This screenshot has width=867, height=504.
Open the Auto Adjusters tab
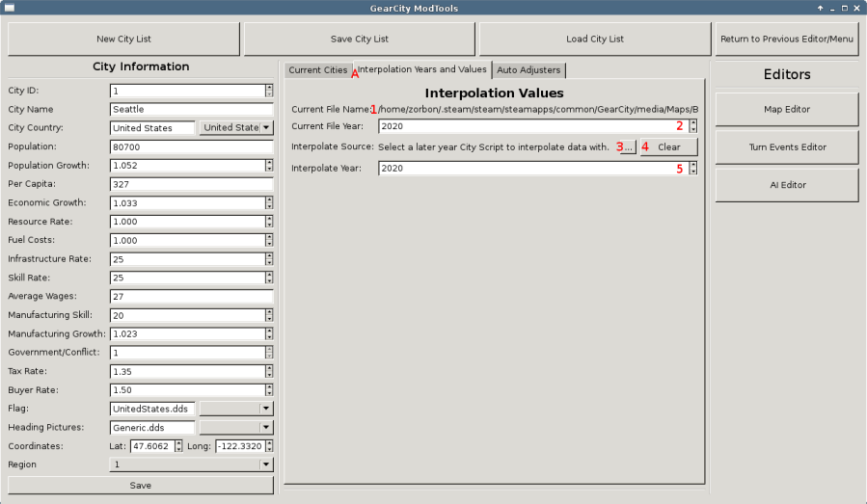[x=528, y=70]
